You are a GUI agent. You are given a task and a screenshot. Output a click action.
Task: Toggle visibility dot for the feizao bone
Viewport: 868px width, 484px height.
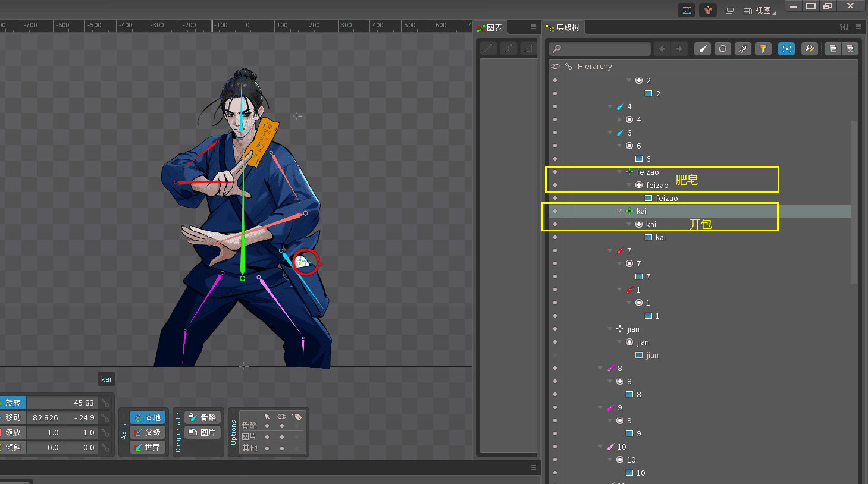555,172
